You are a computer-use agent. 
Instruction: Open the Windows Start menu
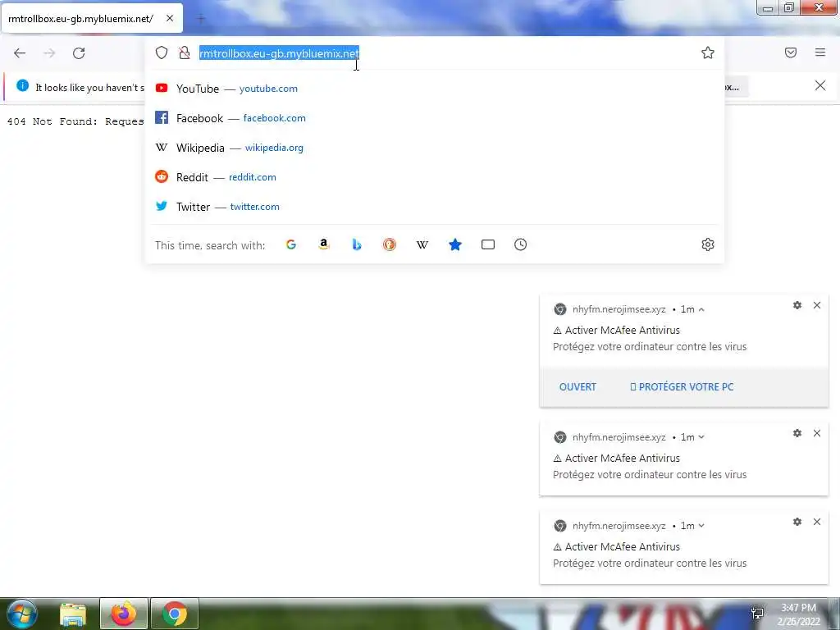[21, 614]
